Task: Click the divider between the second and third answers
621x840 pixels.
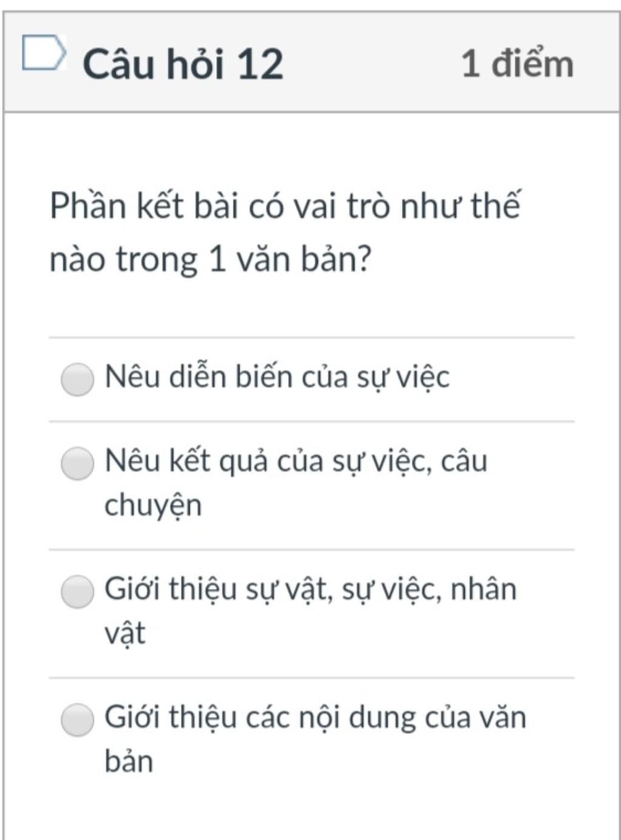Action: coord(311,549)
